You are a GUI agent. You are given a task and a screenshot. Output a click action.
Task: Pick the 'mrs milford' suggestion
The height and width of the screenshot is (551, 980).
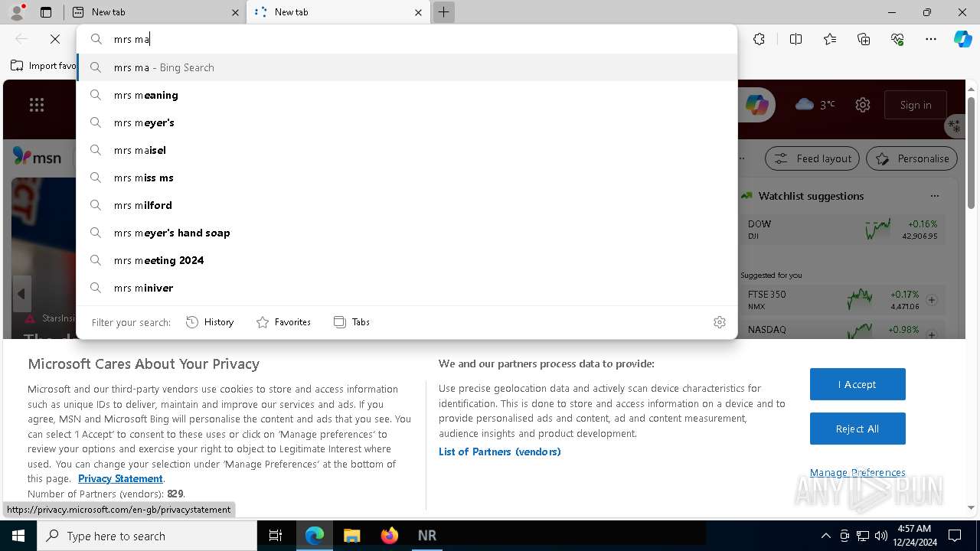point(407,205)
